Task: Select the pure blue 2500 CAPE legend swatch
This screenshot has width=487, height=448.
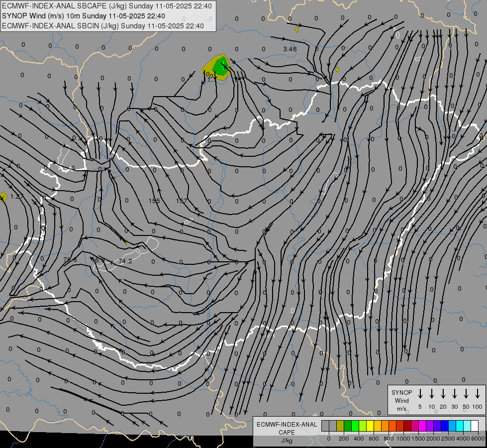Action: pos(445,426)
